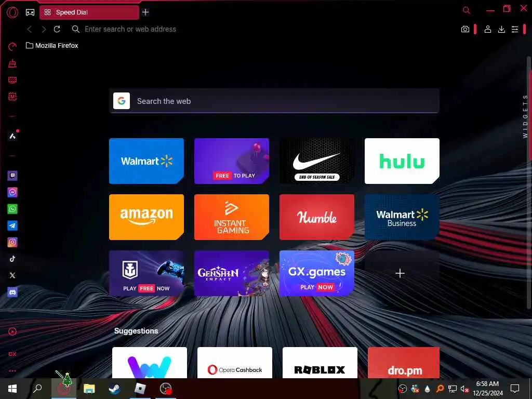Open the Opera main menu logo
This screenshot has width=532, height=399.
[12, 12]
